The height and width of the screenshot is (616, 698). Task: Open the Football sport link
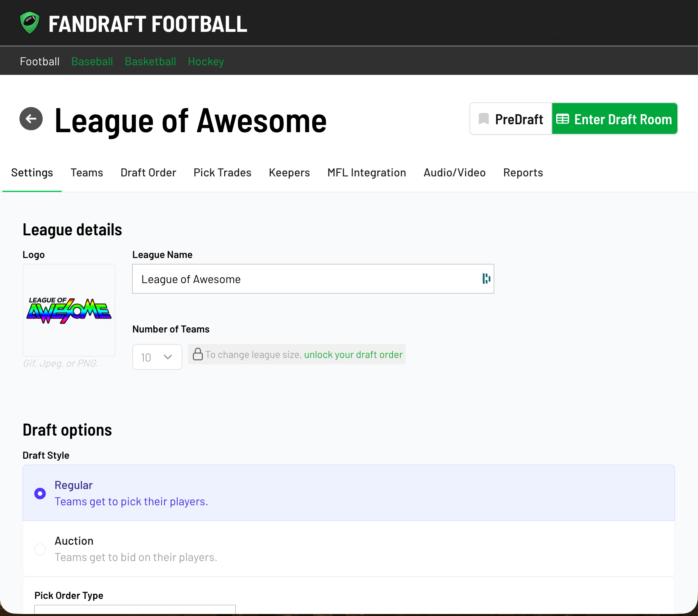pos(40,62)
